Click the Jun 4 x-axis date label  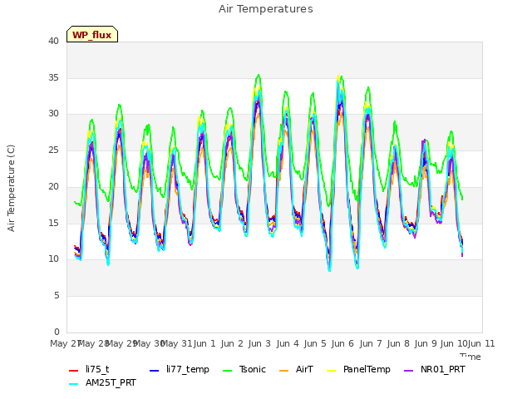pos(288,343)
